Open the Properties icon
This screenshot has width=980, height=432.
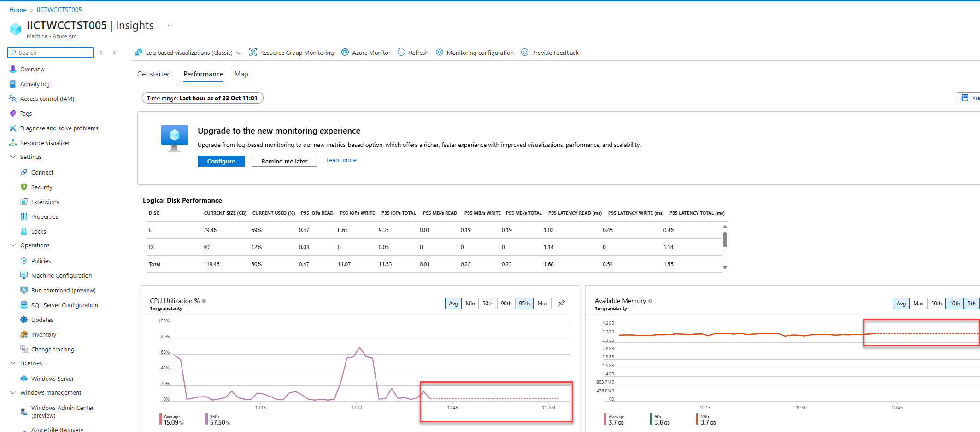click(24, 216)
